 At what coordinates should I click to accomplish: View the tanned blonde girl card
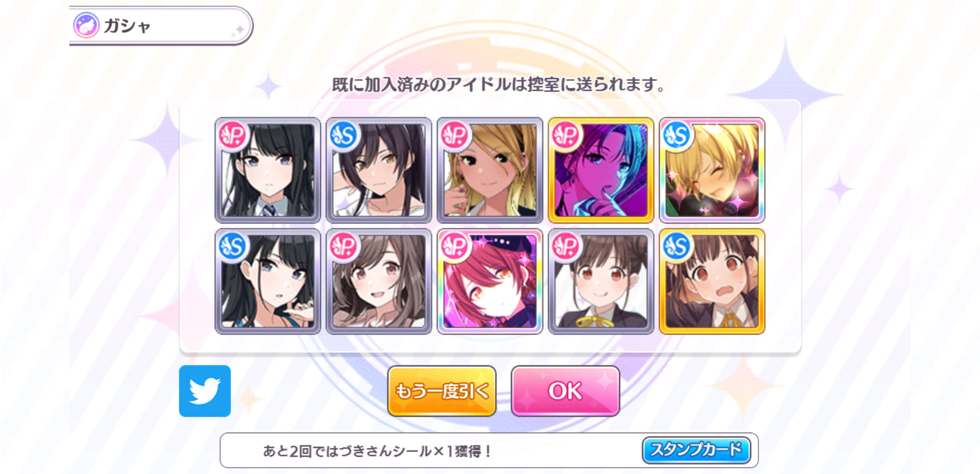490,170
